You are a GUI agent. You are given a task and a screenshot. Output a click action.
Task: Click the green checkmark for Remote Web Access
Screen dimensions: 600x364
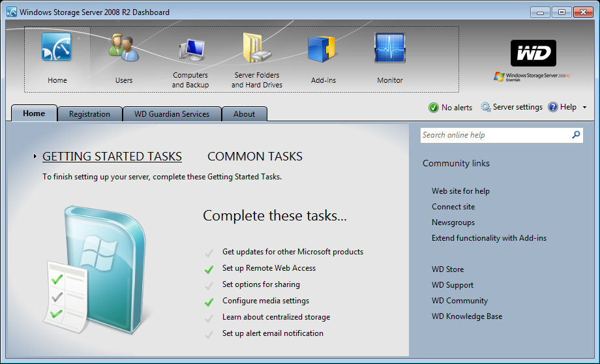click(x=209, y=269)
